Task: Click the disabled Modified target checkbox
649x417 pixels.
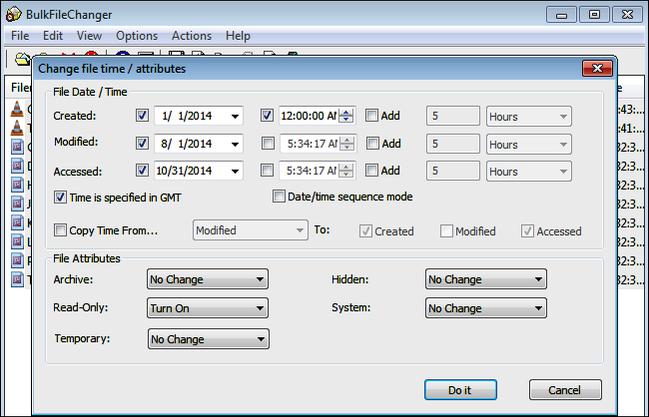Action: (446, 231)
